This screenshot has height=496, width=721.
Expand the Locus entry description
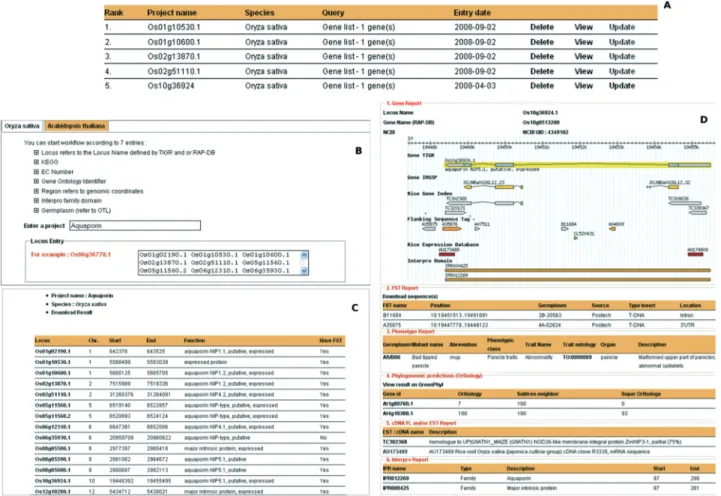point(36,152)
